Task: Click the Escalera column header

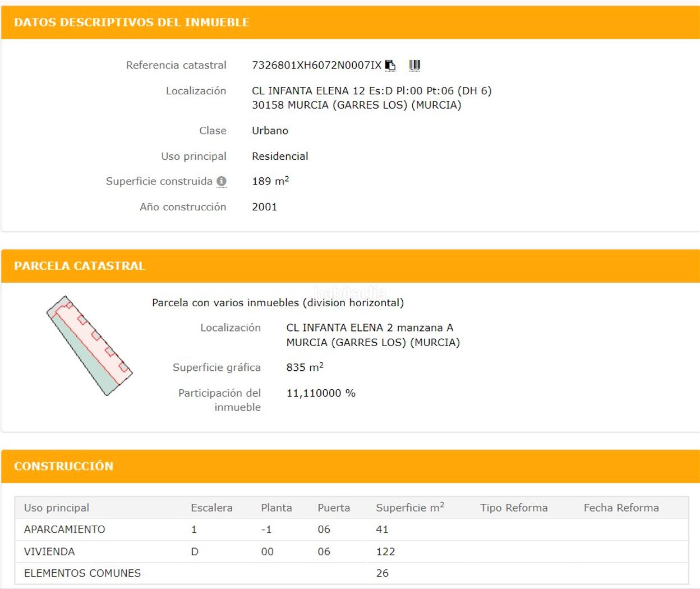Action: tap(211, 508)
